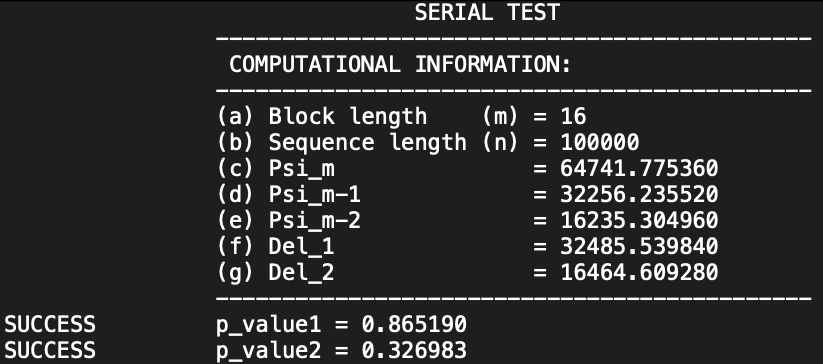This screenshot has height=364, width=823.
Task: Click the first SUCCESS status word
Action: point(50,324)
